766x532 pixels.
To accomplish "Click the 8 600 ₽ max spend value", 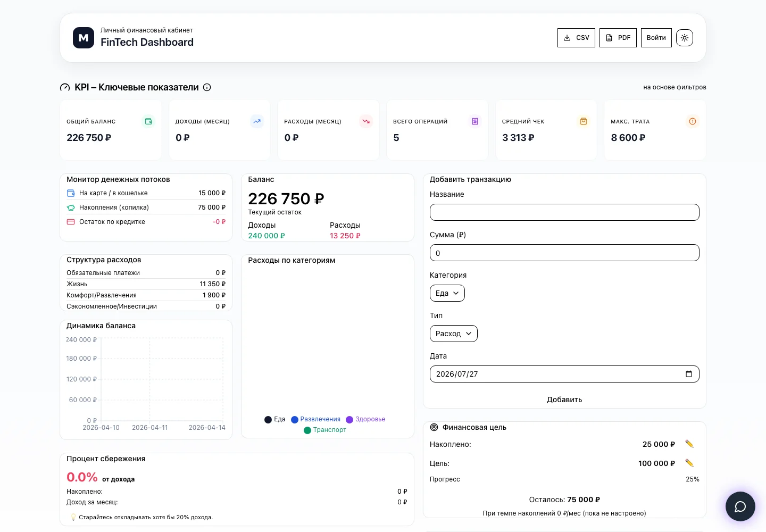I will click(x=628, y=138).
